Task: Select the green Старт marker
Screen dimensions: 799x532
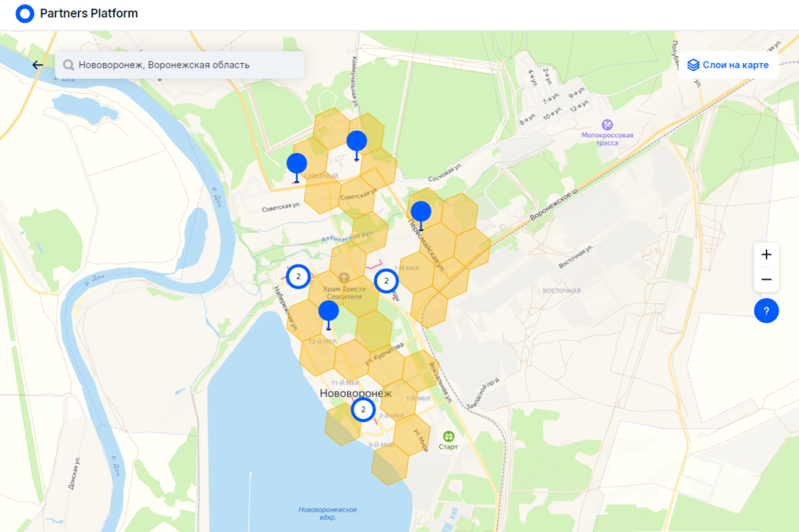Action: point(447,437)
